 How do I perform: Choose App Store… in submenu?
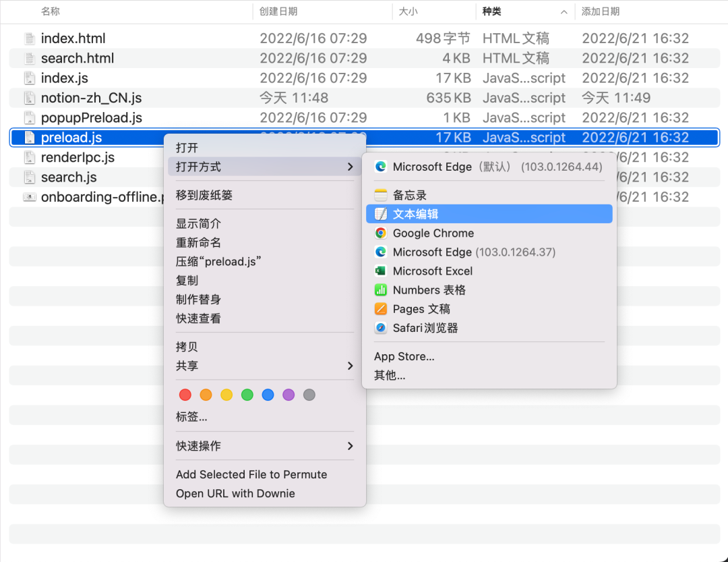404,356
